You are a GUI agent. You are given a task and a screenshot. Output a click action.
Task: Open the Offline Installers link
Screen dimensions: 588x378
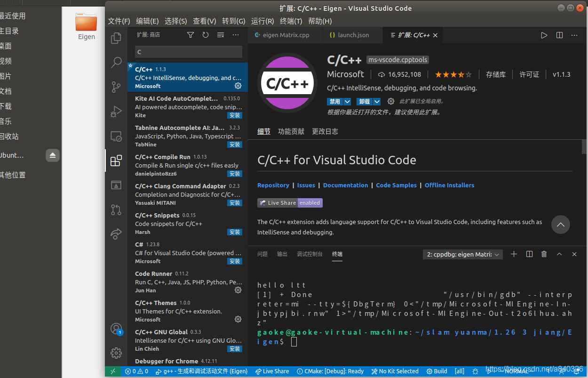[x=449, y=185]
